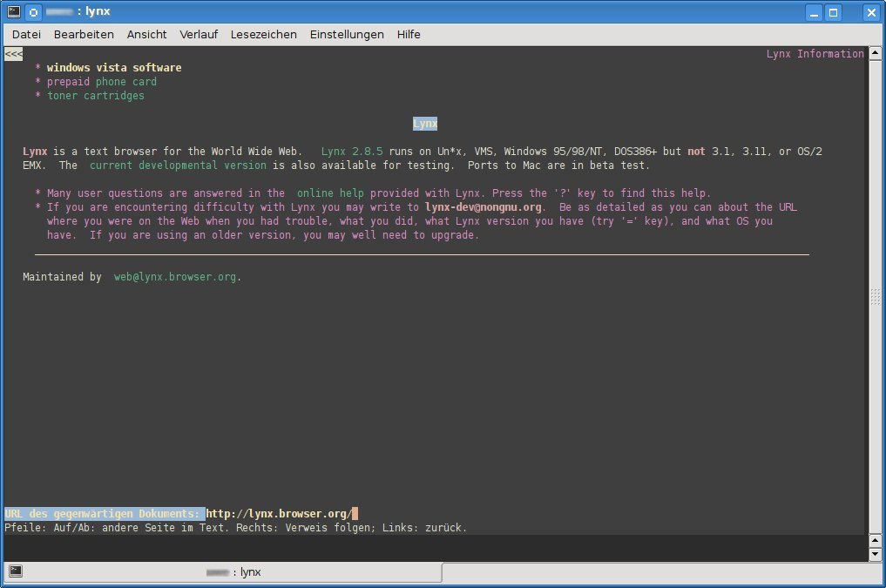Open the Lesezeichen menu
This screenshot has height=588, width=886.
263,35
